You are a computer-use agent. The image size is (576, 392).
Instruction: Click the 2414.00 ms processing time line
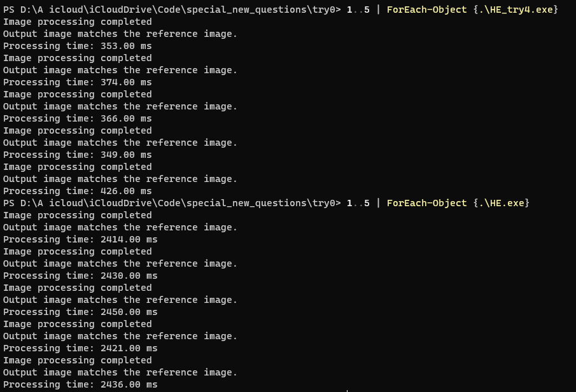click(x=80, y=239)
